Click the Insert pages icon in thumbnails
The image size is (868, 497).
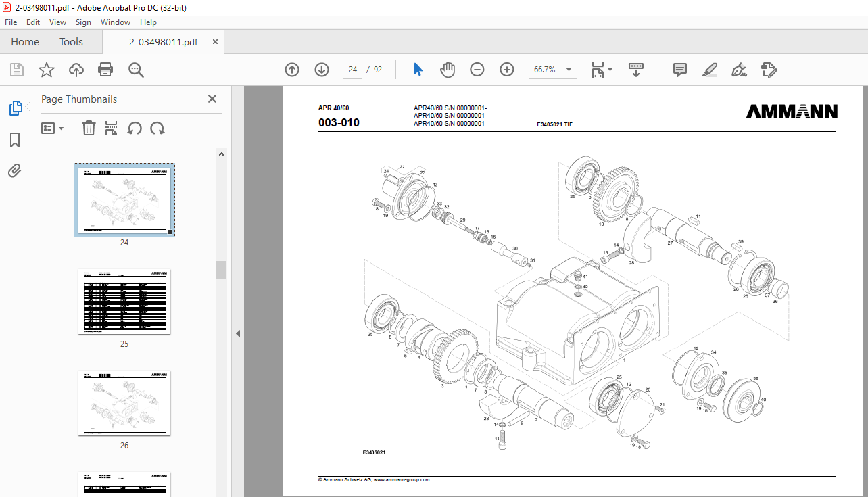tap(112, 128)
